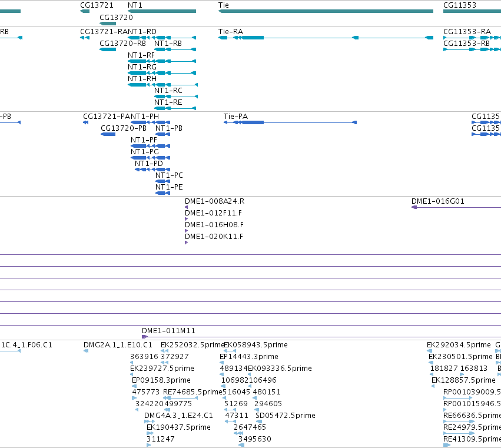Click the DME1-020K11.F BAC end label
This screenshot has height=448, width=501.
[x=214, y=237]
